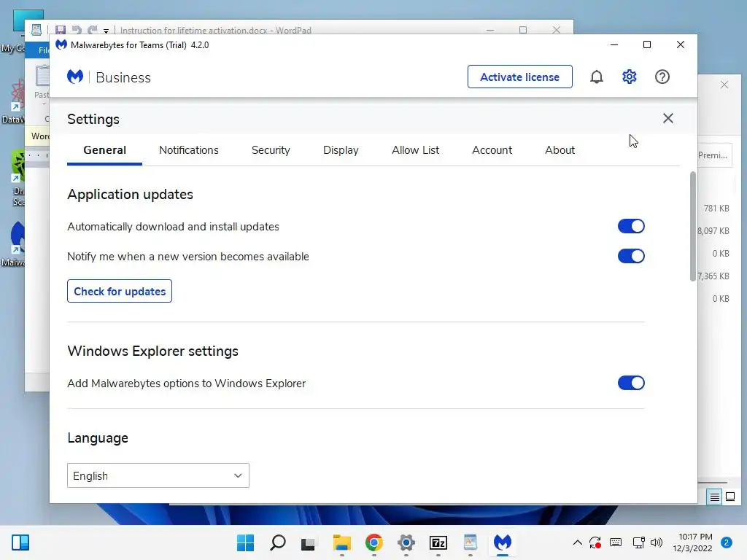Select the 8,097 KB file size entry
Image resolution: width=747 pixels, height=560 pixels.
tap(713, 231)
